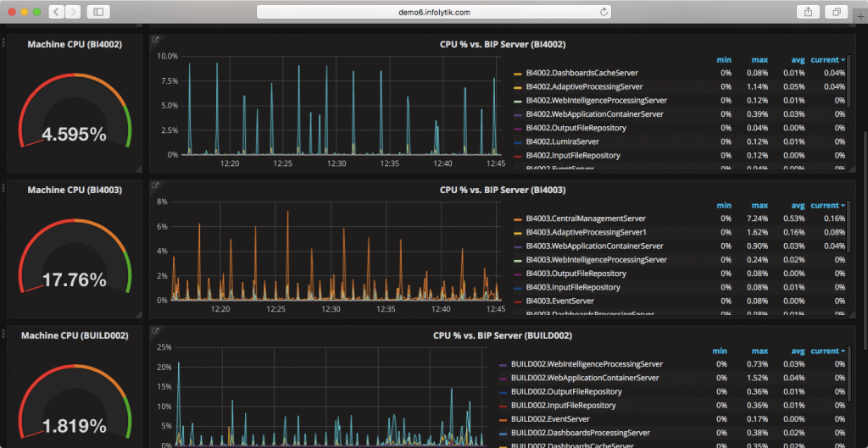The height and width of the screenshot is (448, 868).
Task: Click the Safari forward navigation arrow
Action: point(74,12)
